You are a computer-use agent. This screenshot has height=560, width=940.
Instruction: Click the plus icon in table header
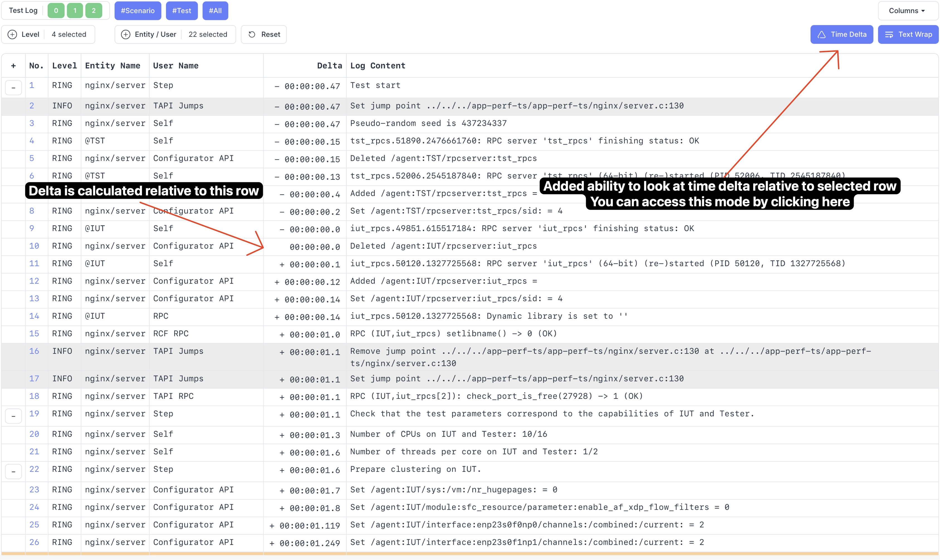pos(13,66)
